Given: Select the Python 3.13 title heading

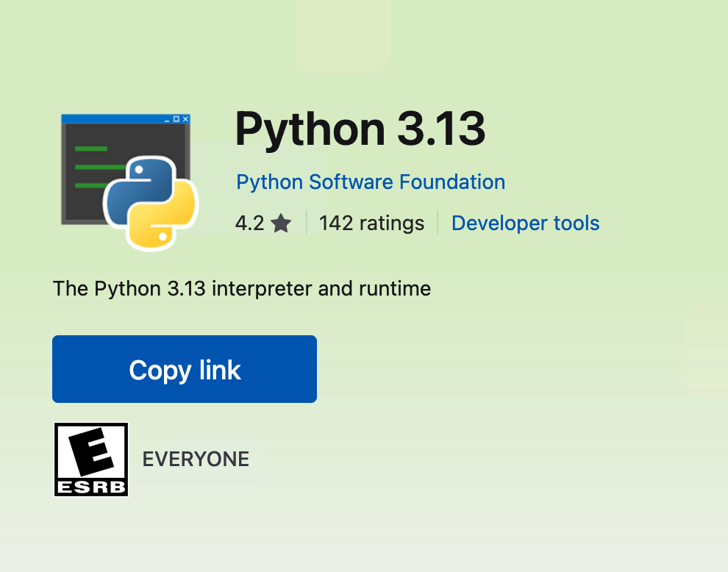Looking at the screenshot, I should click(360, 129).
